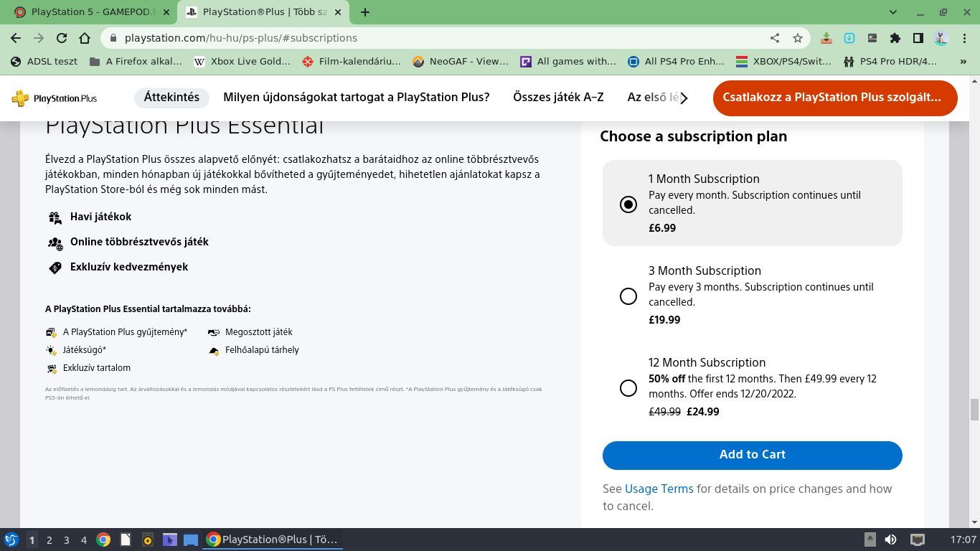
Task: Open the 'Összes játék A–Z' section
Action: (x=558, y=98)
